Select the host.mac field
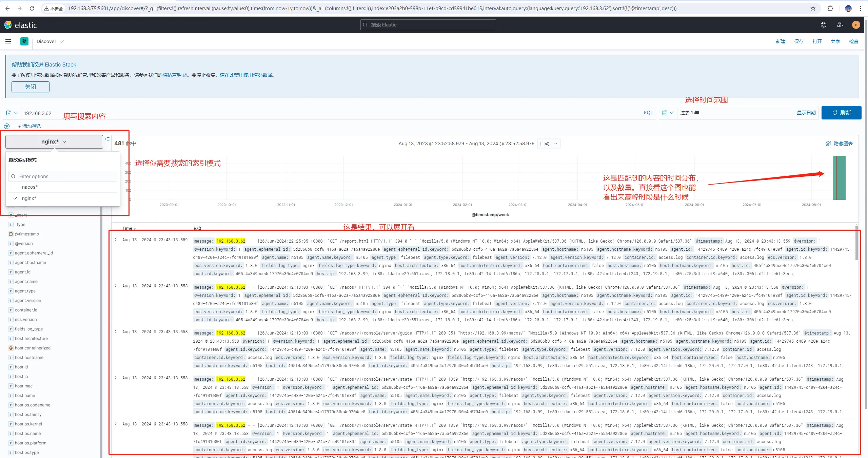The image size is (868, 458). tap(24, 386)
